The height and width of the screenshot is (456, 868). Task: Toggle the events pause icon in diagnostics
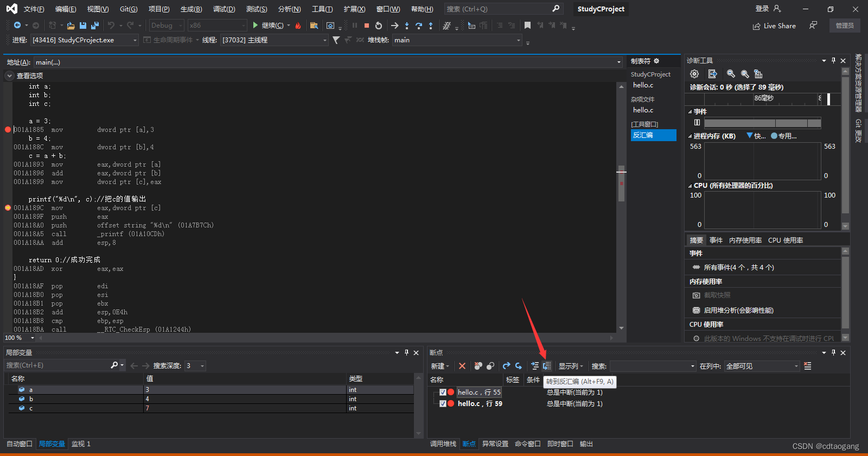tap(697, 123)
